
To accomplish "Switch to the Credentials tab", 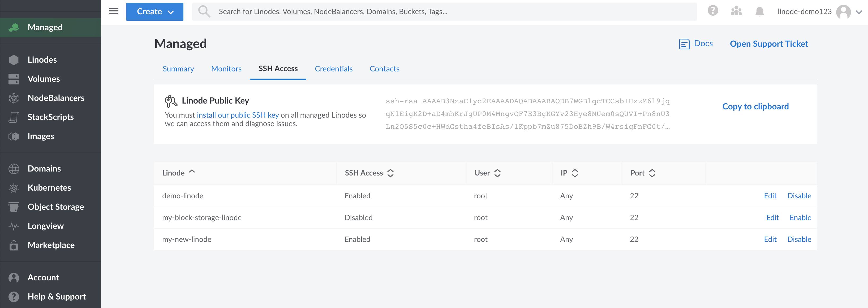I will [334, 69].
